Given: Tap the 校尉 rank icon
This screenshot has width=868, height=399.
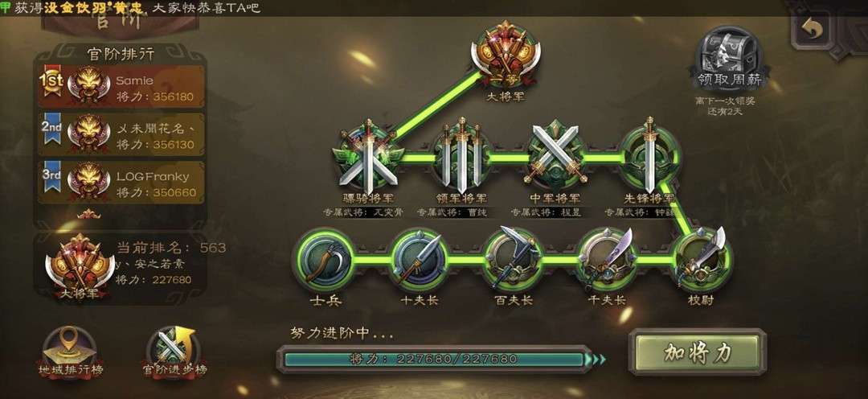Looking at the screenshot, I should tap(702, 260).
